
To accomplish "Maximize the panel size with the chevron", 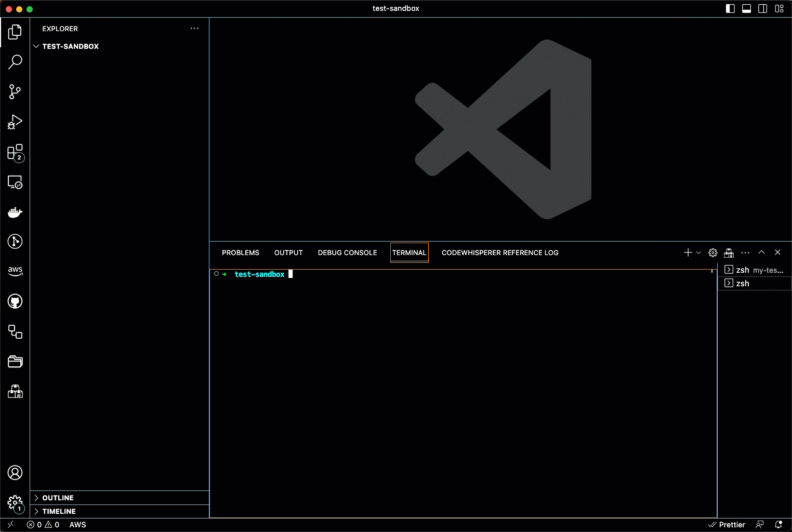I will [761, 252].
